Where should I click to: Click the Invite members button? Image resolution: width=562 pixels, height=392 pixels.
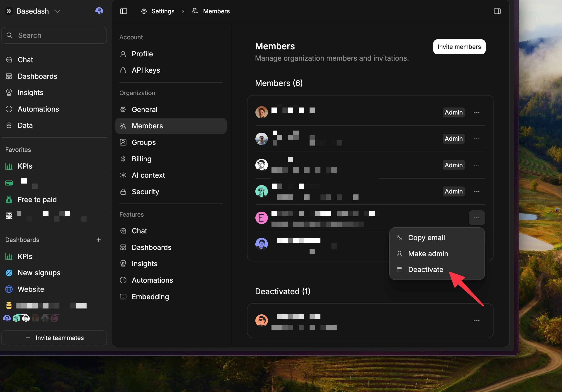[459, 47]
